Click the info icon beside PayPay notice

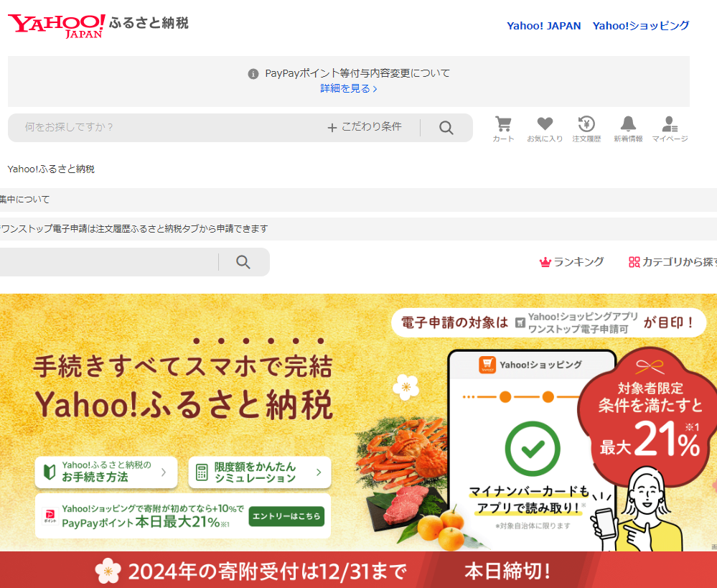tap(253, 74)
